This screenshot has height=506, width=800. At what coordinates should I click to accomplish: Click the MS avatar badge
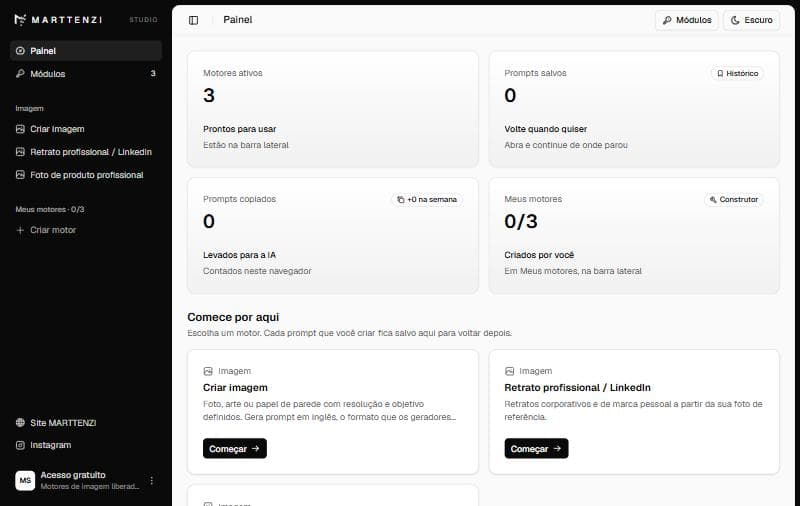25,480
